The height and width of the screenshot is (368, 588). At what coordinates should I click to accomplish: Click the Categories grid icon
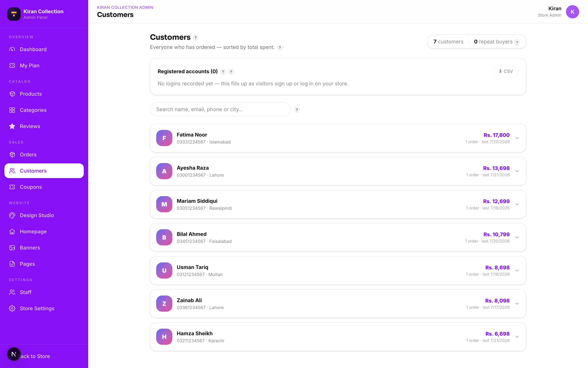tap(12, 110)
